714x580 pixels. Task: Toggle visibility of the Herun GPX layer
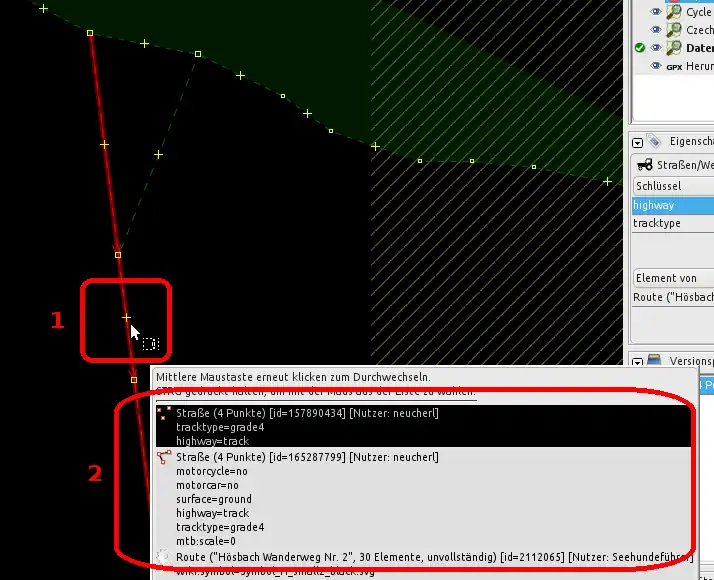pos(657,66)
